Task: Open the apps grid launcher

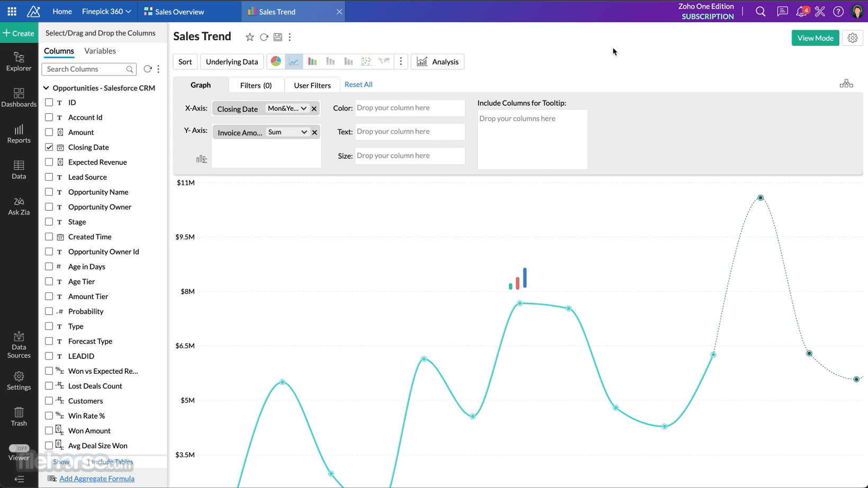Action: point(12,11)
